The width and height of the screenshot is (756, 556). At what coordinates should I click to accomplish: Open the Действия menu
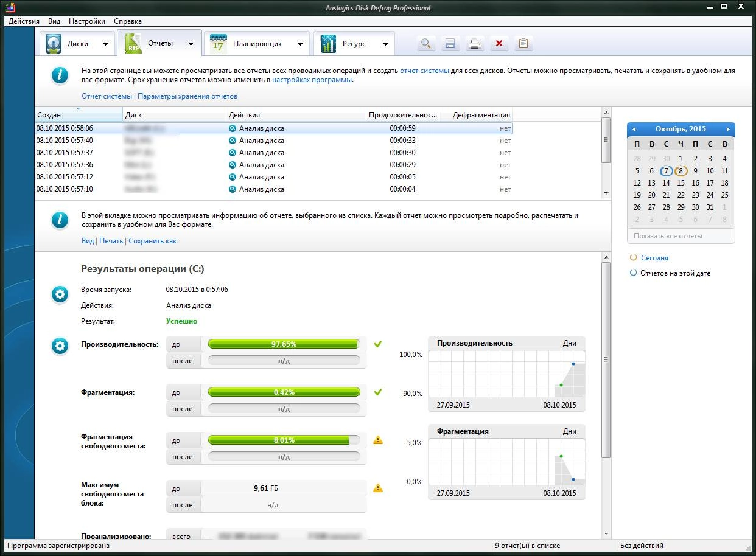(24, 21)
